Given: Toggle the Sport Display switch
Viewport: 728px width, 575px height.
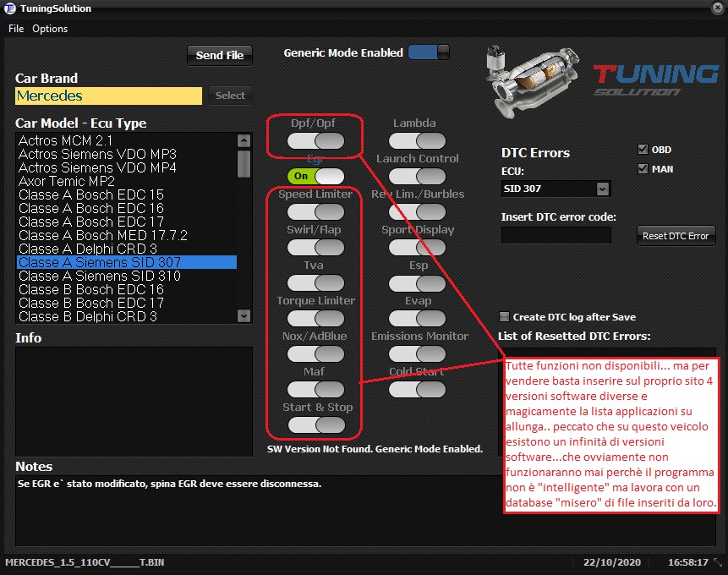Looking at the screenshot, I should click(x=417, y=248).
